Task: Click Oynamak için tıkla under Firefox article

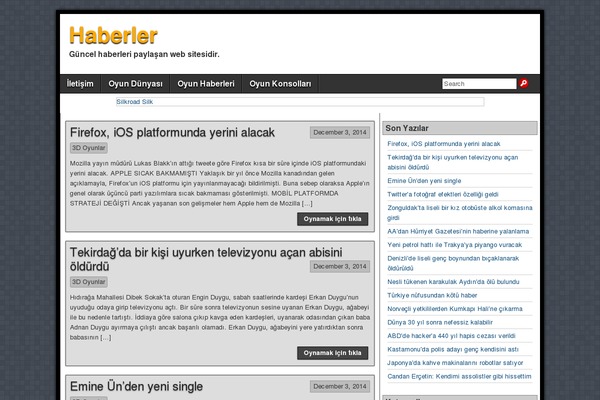Action: [x=333, y=219]
